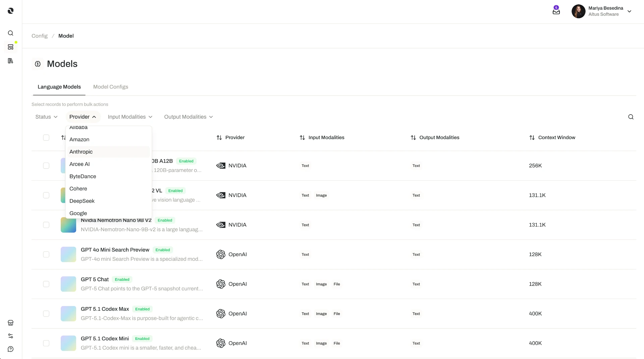
Task: Open the marketplace store sidebar icon
Action: coord(11,323)
